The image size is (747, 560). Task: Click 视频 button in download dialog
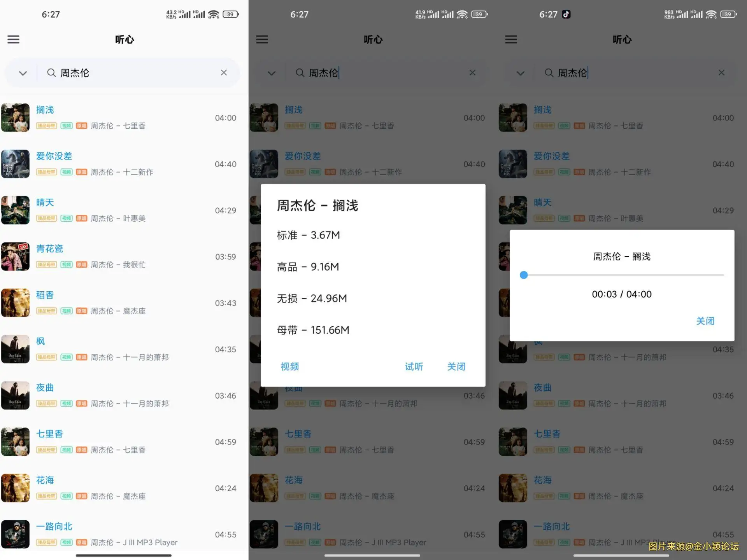pos(290,367)
